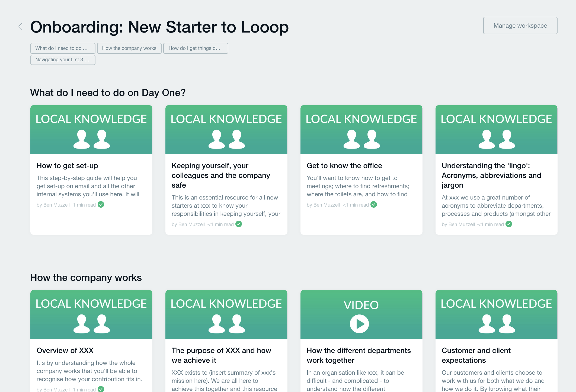The height and width of the screenshot is (392, 576).
Task: Click people icon on 'Get to know the office' card
Action: tap(361, 139)
